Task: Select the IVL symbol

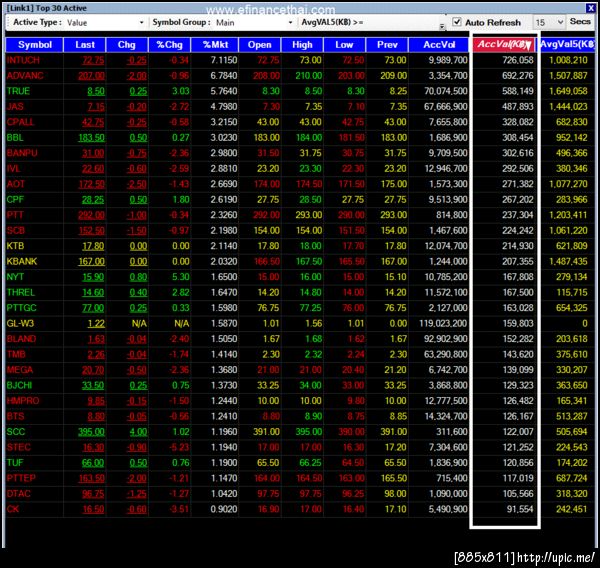Action: (13, 168)
